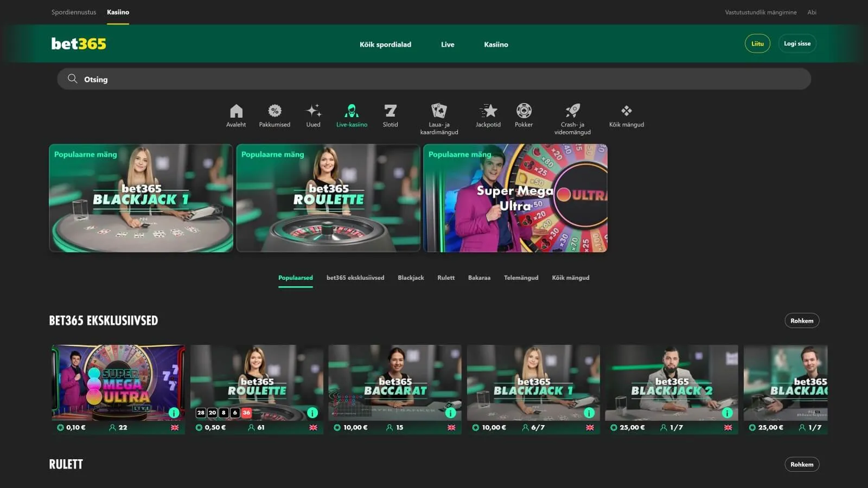
Task: Open bet365 Baccarat game card
Action: click(395, 389)
